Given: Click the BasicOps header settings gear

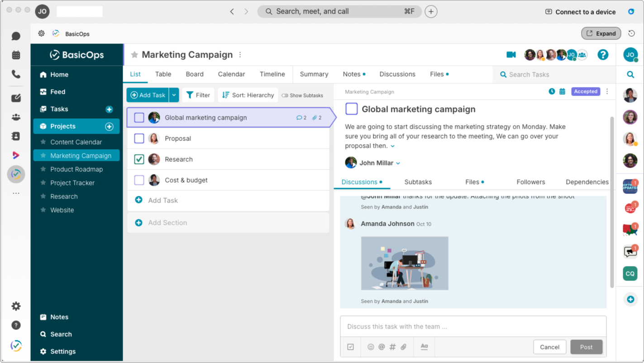Looking at the screenshot, I should (41, 34).
